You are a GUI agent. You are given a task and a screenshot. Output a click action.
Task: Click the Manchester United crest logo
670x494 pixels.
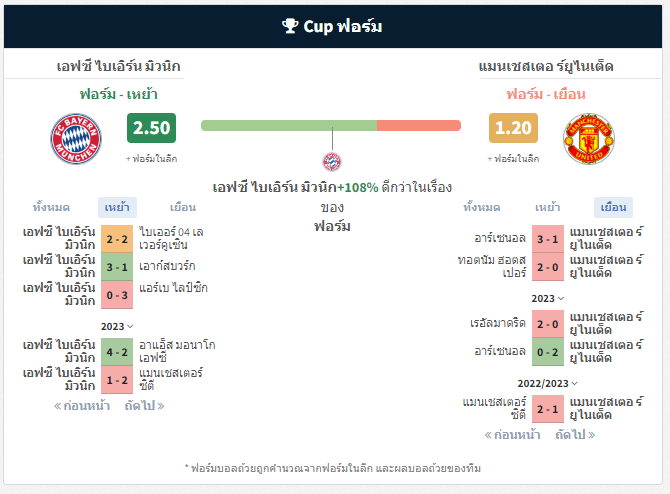(x=589, y=139)
